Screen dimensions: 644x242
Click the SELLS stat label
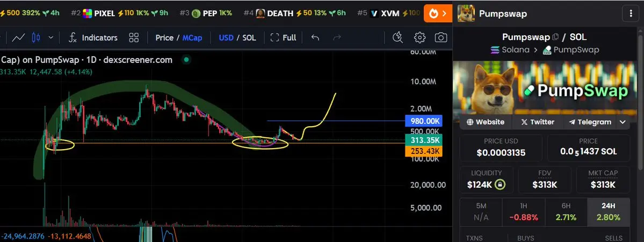[x=613, y=238]
